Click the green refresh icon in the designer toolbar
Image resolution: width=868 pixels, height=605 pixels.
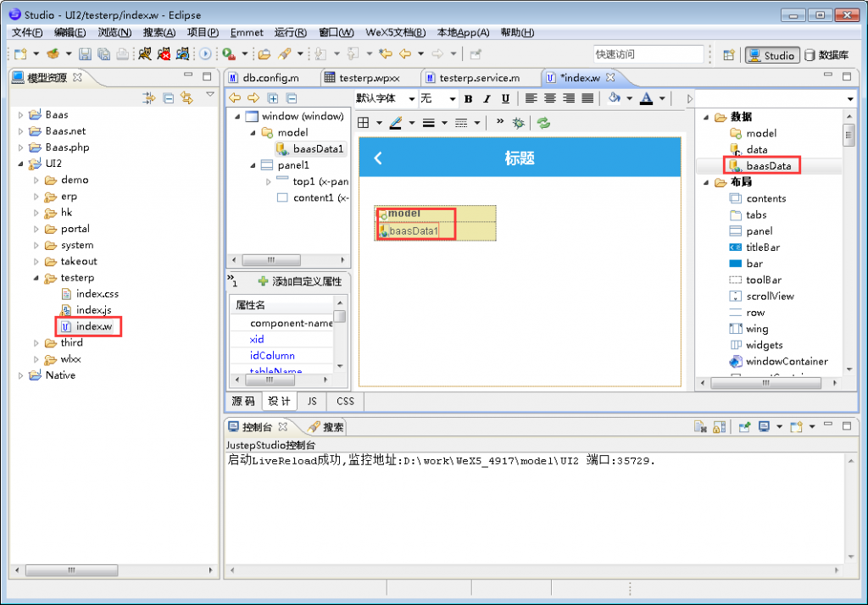[542, 122]
